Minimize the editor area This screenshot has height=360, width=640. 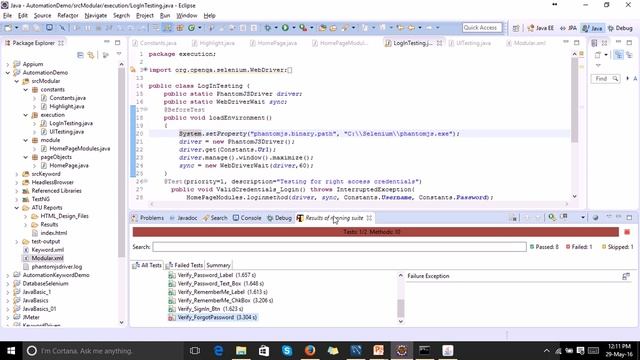click(566, 42)
